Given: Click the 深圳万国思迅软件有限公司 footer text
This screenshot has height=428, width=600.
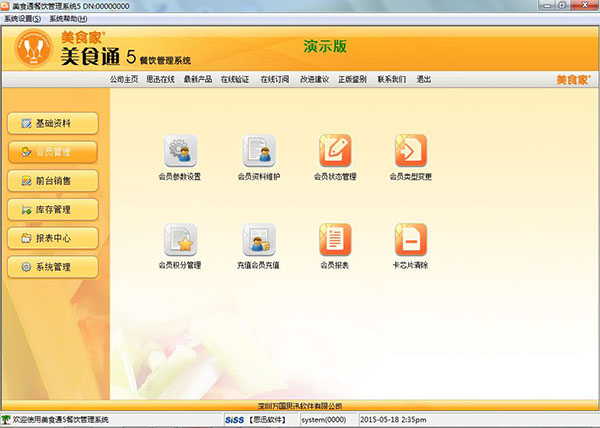Looking at the screenshot, I should [300, 405].
